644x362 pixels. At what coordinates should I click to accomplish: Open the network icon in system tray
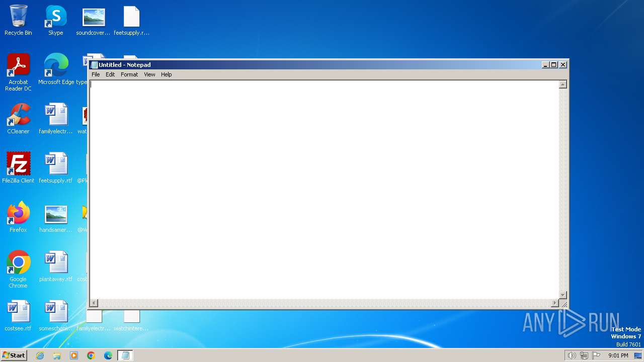(584, 355)
